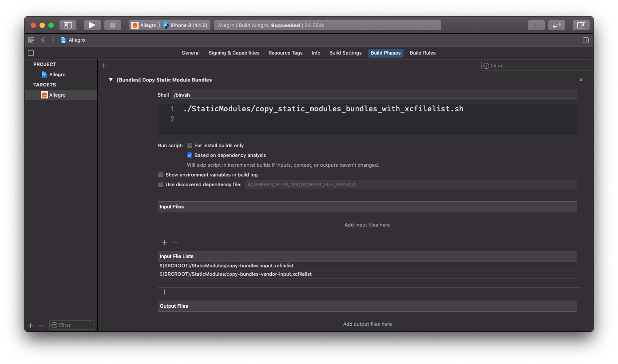Open code review arrows button
The width and height of the screenshot is (618, 364).
557,25
